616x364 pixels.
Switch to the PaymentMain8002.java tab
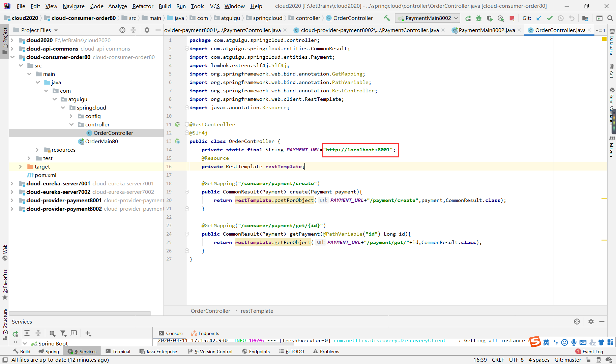(487, 30)
